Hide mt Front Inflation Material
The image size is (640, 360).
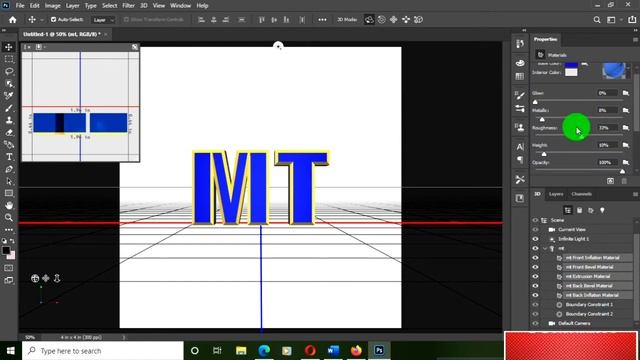click(535, 258)
